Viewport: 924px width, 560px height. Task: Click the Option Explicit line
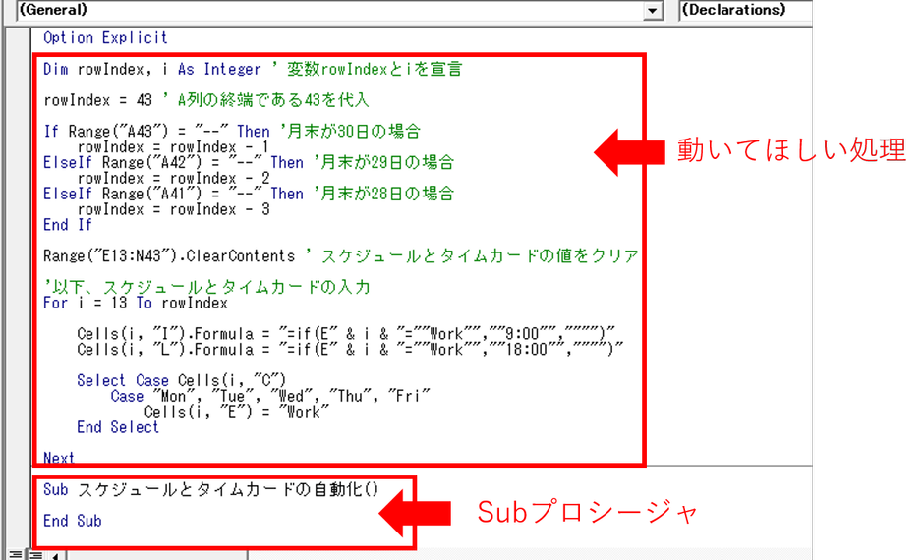coord(105,38)
